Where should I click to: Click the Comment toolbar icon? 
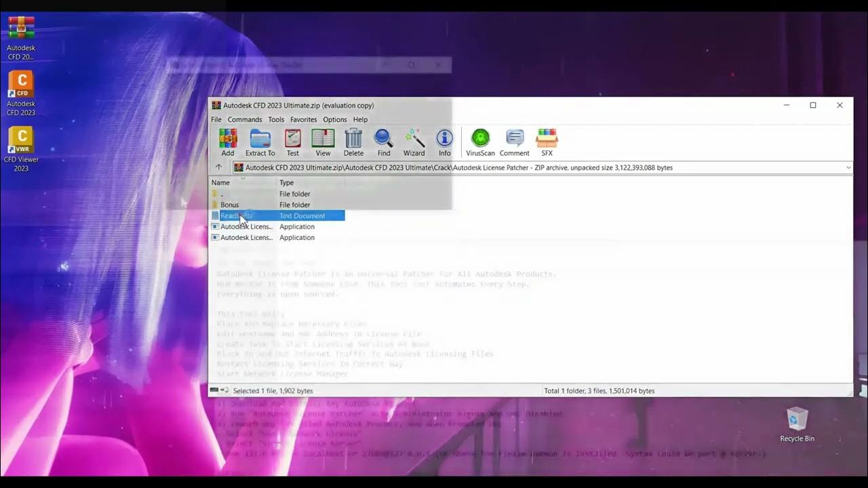(x=515, y=143)
